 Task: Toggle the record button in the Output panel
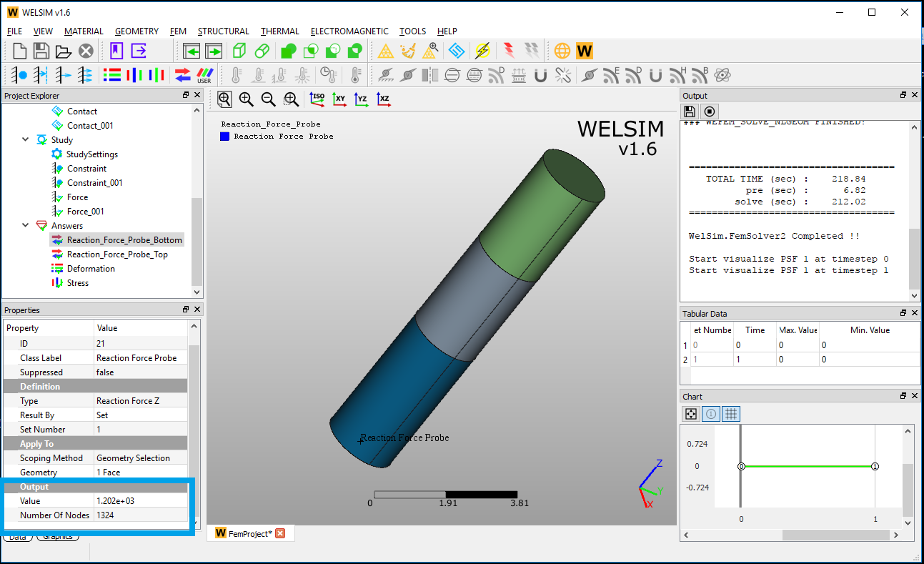pos(707,111)
